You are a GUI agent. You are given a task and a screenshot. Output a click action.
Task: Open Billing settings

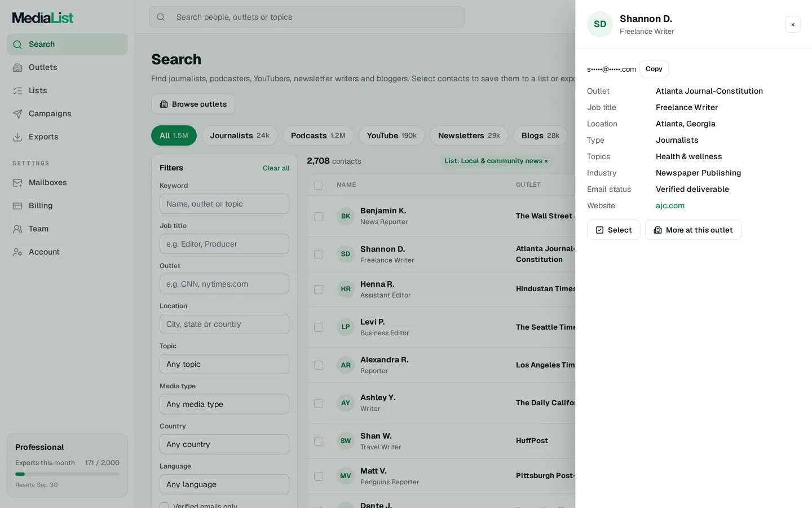coord(67,205)
